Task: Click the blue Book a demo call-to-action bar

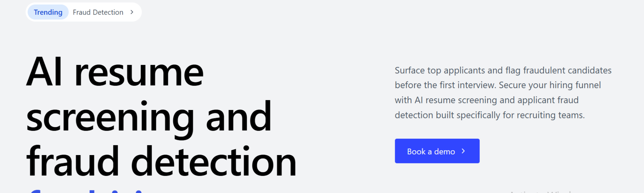Action: 437,151
